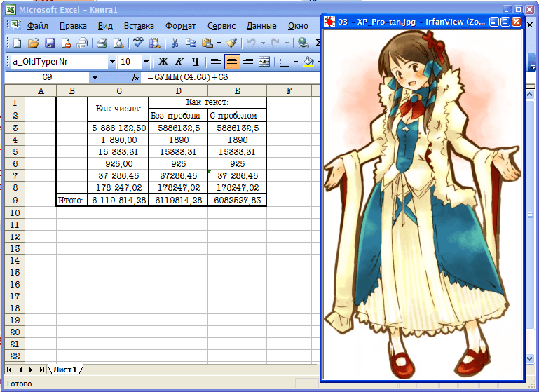Screen dimensions: 539x392
Task: Open Redo history dropdown arrow
Action: click(x=287, y=43)
